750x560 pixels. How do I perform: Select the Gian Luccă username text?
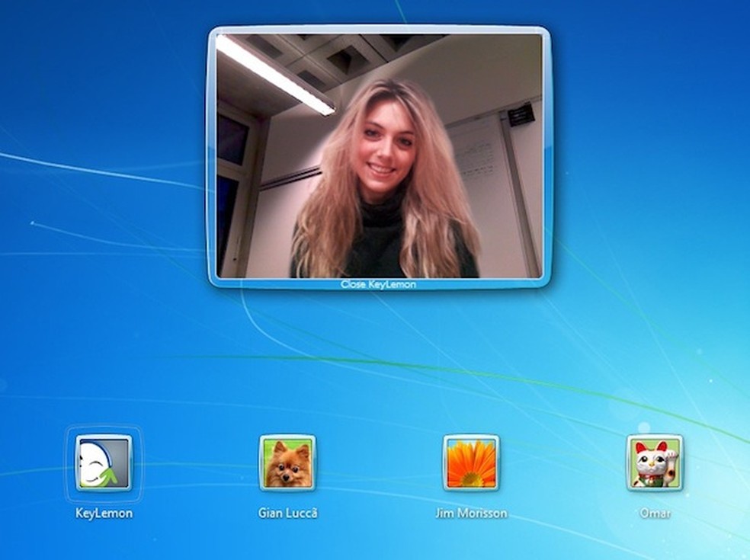tap(288, 513)
